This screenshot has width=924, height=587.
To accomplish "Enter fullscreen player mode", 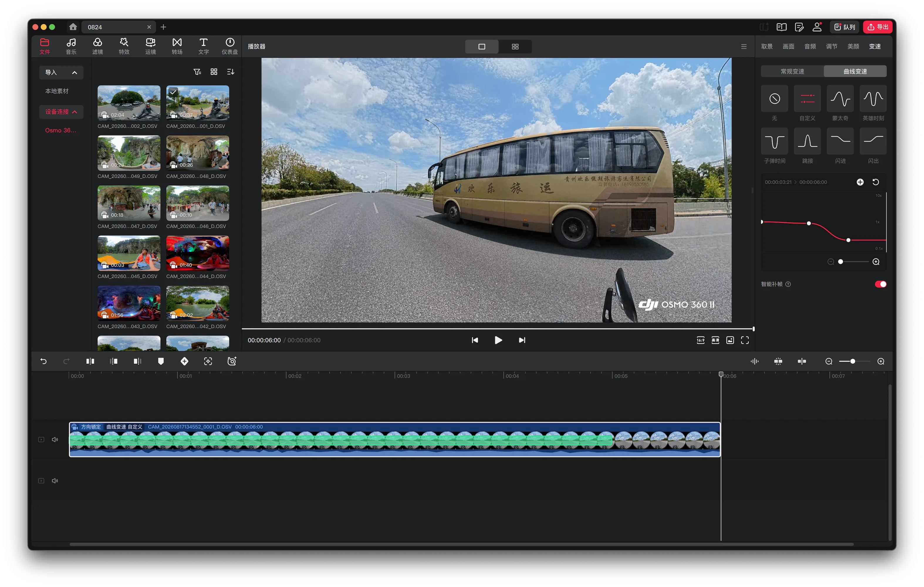I will click(x=745, y=340).
